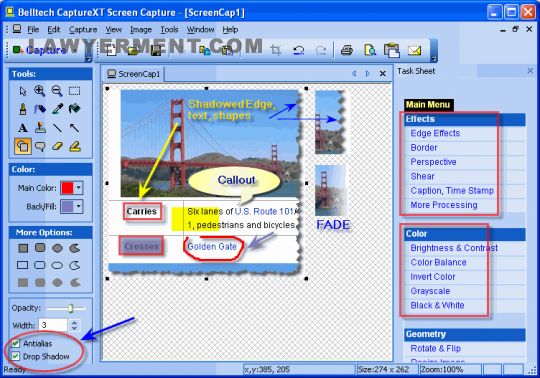Choose the zoom out magnifier tool

click(x=57, y=91)
